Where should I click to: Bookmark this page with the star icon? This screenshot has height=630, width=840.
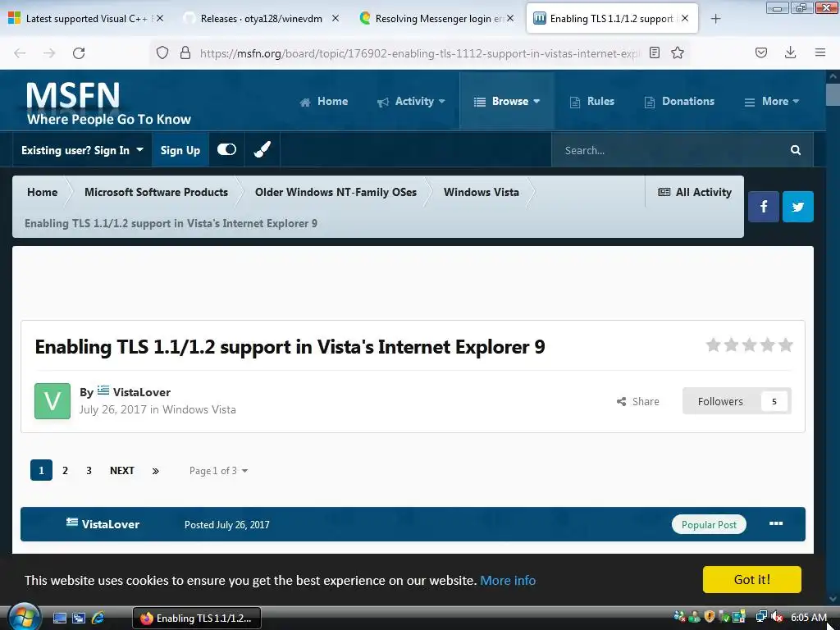[x=678, y=52]
